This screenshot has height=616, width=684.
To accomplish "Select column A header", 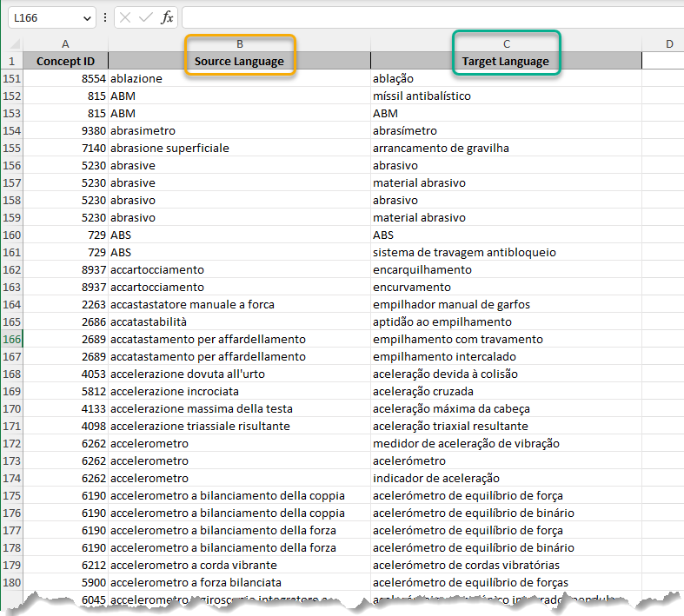I will [x=65, y=43].
